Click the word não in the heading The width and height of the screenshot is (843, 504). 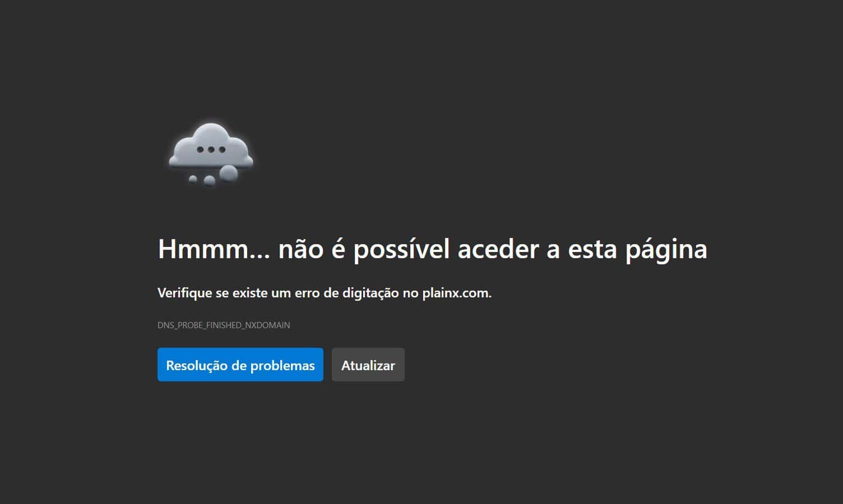301,249
